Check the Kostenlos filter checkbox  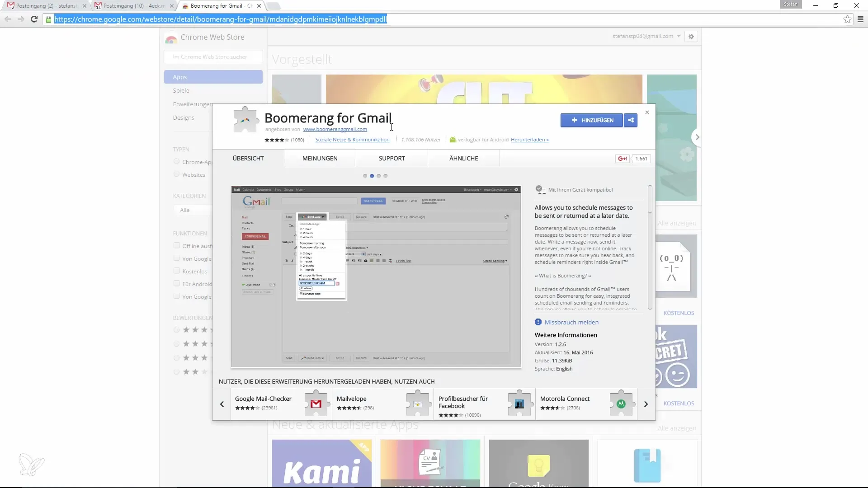coord(176,271)
